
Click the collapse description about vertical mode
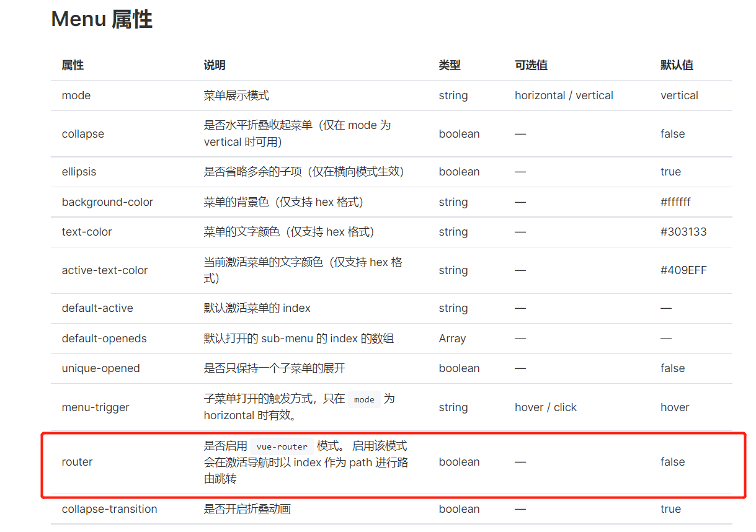pyautogui.click(x=298, y=133)
